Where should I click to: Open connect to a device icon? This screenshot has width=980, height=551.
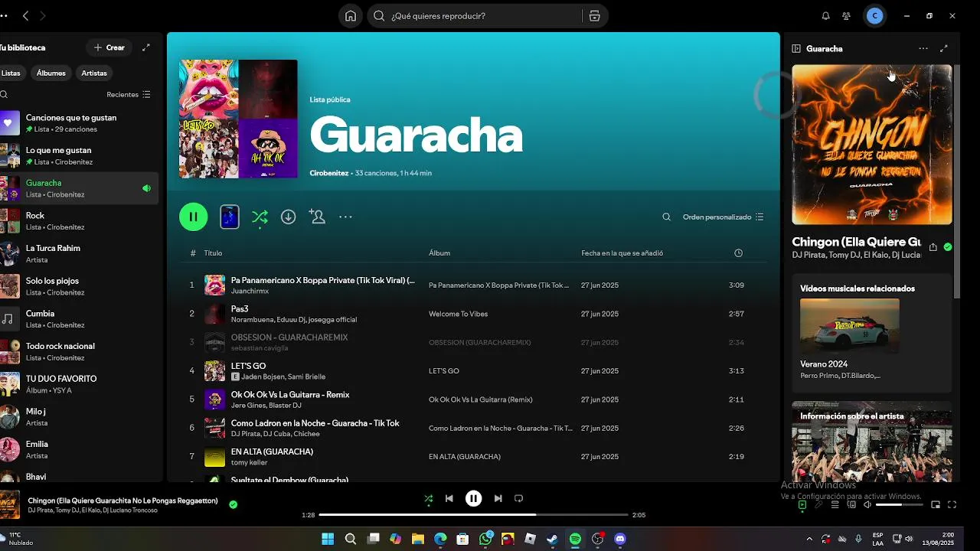[851, 504]
